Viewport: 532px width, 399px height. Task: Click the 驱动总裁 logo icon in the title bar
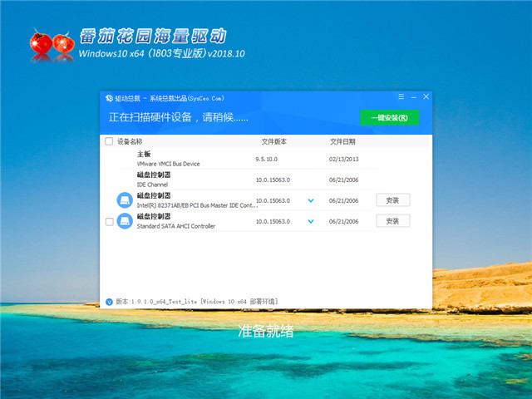coord(109,98)
